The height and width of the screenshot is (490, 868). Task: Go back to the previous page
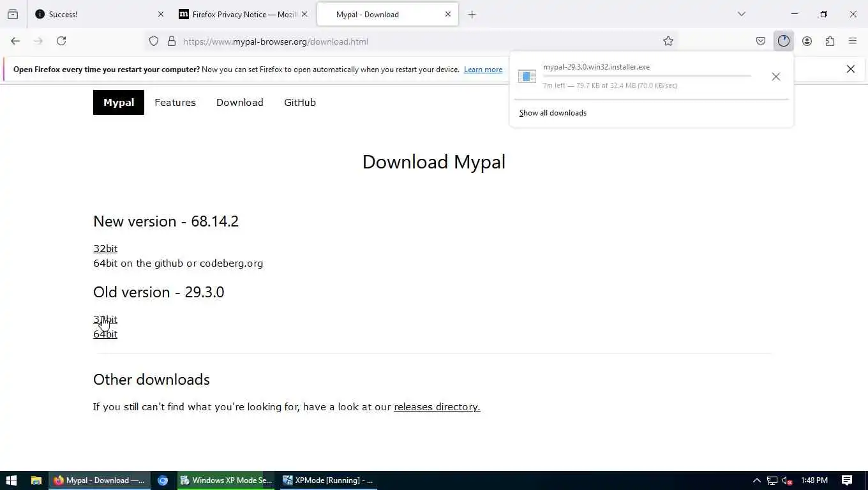pos(15,41)
